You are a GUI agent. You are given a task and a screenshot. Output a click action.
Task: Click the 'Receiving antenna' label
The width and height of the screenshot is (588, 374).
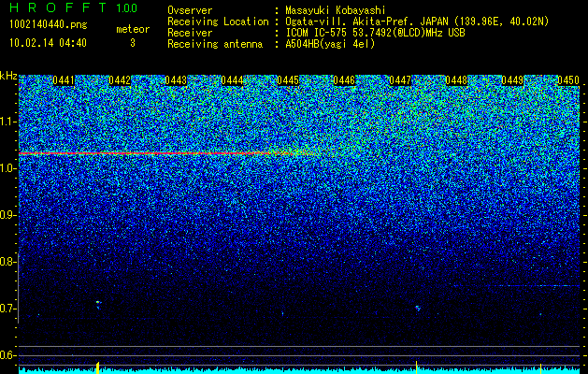click(215, 44)
